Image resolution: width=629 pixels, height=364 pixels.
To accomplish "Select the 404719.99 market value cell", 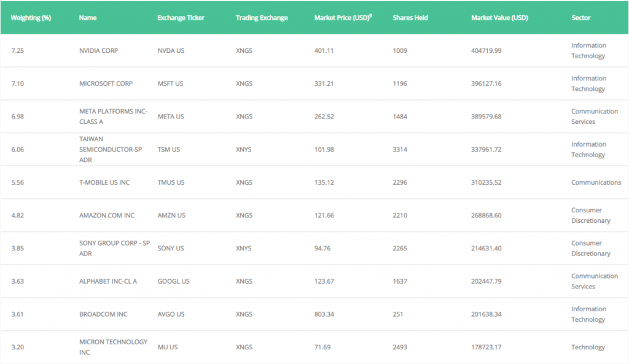I will click(486, 50).
